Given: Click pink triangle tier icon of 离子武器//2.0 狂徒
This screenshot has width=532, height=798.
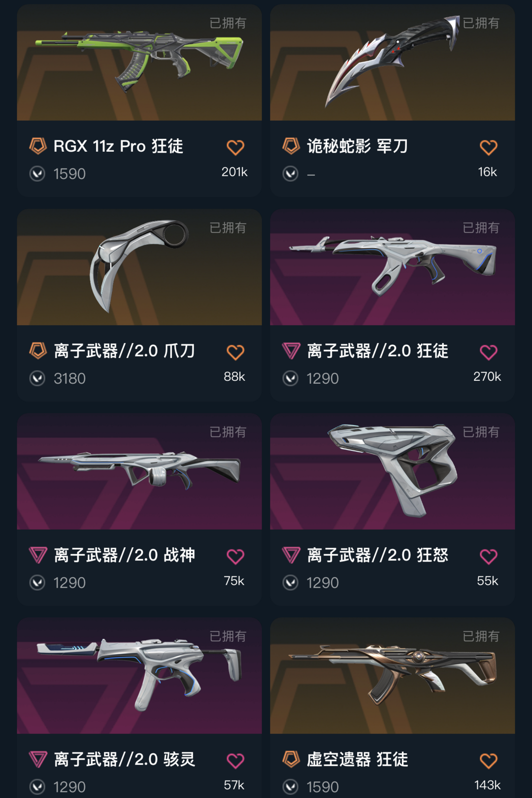Looking at the screenshot, I should (291, 351).
